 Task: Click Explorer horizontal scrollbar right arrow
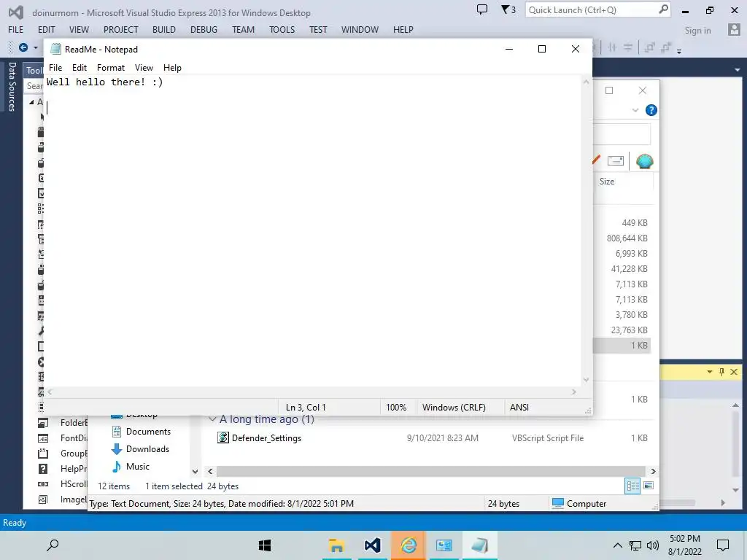(x=653, y=471)
